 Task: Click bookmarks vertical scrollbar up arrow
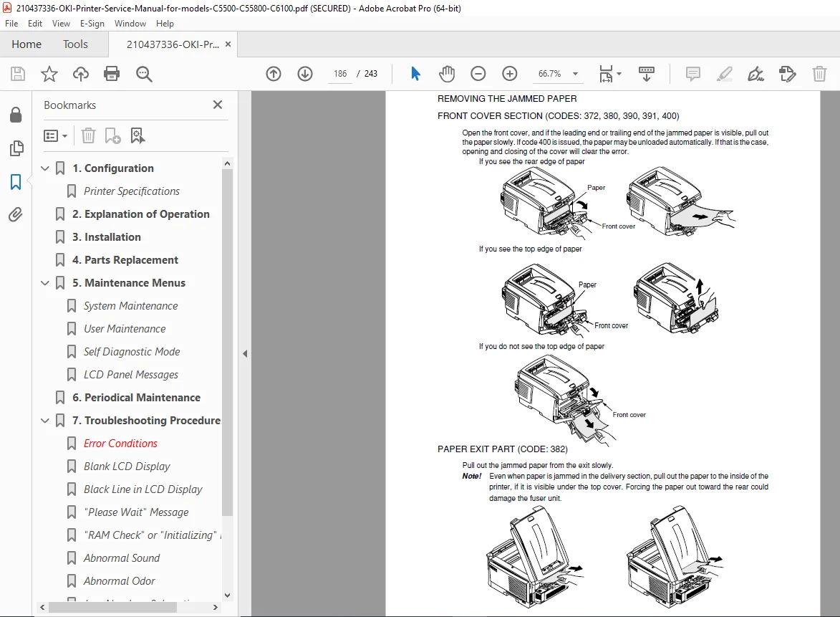tap(227, 163)
